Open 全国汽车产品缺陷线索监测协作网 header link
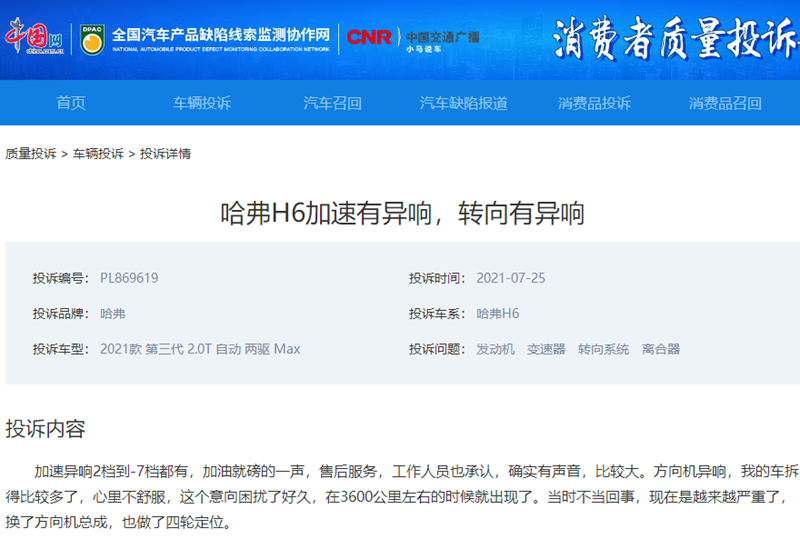This screenshot has height=539, width=800. click(x=221, y=39)
